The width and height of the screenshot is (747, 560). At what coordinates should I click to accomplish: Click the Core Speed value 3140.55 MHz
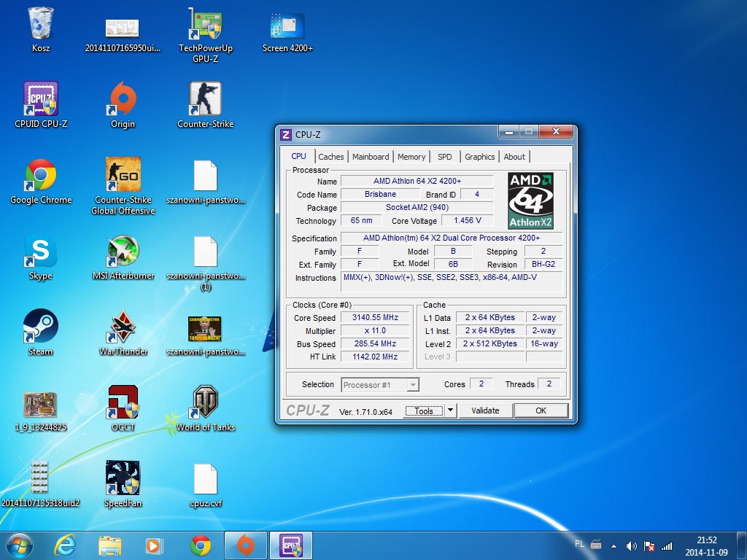[x=375, y=318]
